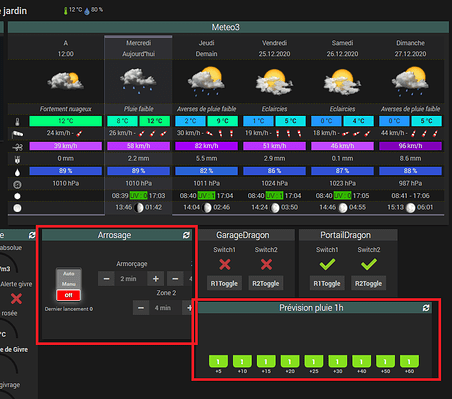452x399 pixels.
Task: Click the +30 rain forecast indicator
Action: tap(337, 361)
